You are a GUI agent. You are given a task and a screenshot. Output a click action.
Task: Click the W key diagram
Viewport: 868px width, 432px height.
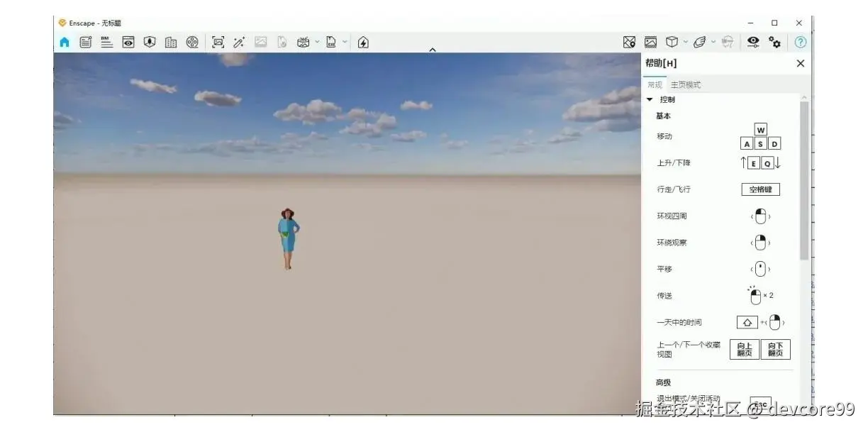click(x=761, y=130)
